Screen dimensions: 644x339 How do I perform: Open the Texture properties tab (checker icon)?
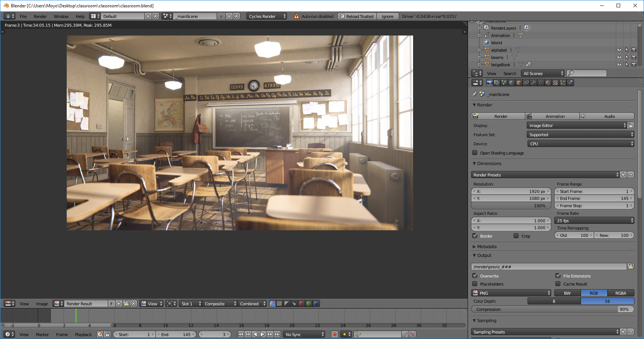pos(555,83)
